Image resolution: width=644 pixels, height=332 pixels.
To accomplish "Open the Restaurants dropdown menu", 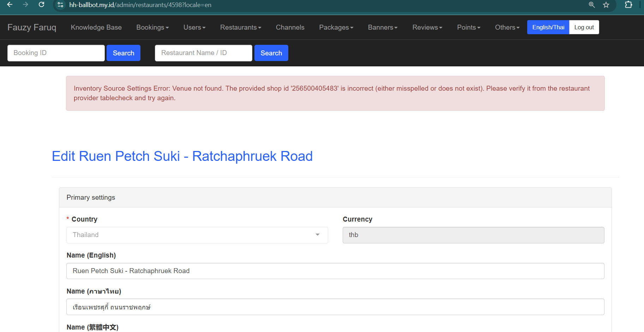I will (241, 28).
